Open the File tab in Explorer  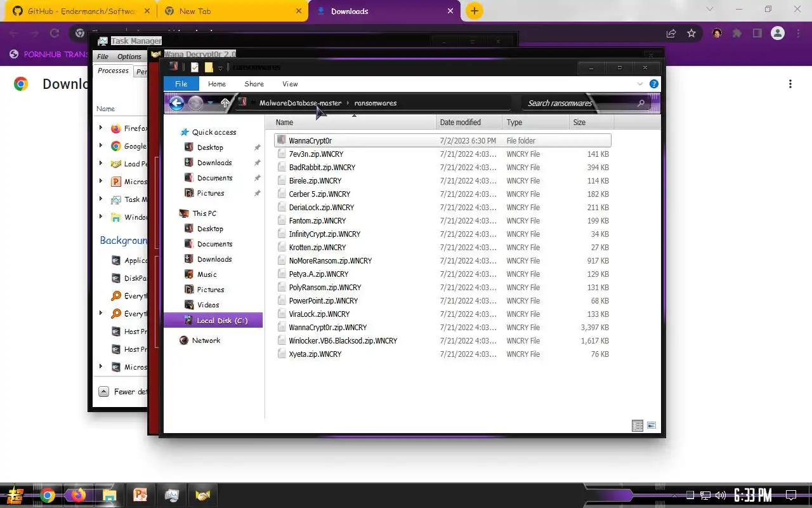point(181,84)
